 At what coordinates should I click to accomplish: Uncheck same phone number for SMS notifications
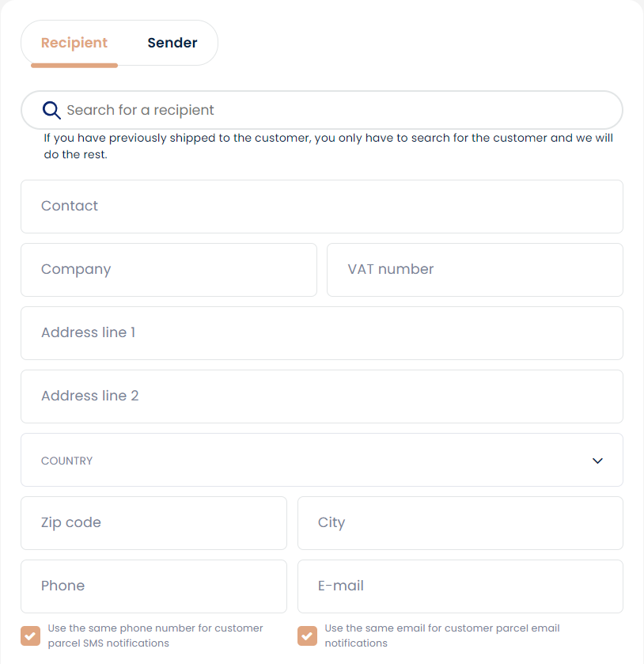pyautogui.click(x=31, y=636)
